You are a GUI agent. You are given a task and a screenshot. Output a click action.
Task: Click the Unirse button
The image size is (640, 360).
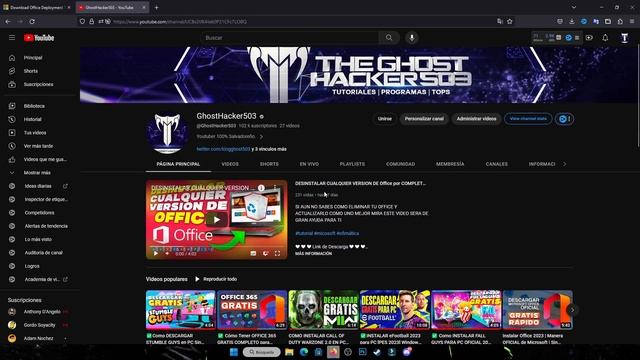384,119
